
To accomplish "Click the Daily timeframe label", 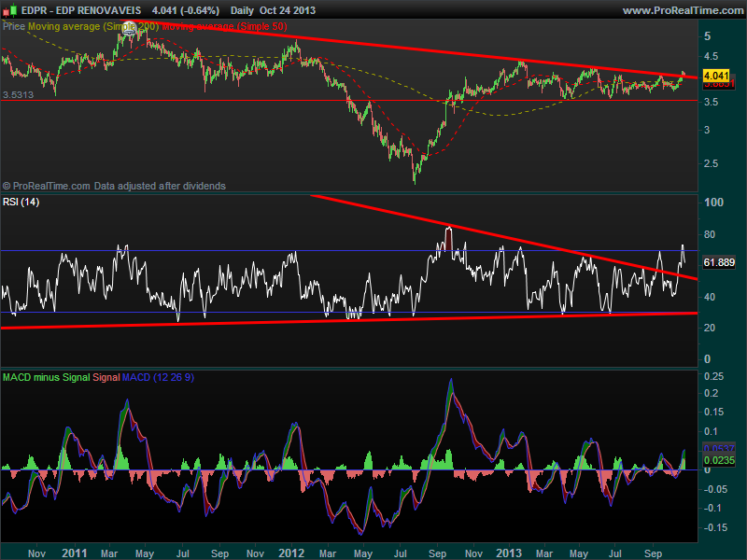I will tap(242, 10).
